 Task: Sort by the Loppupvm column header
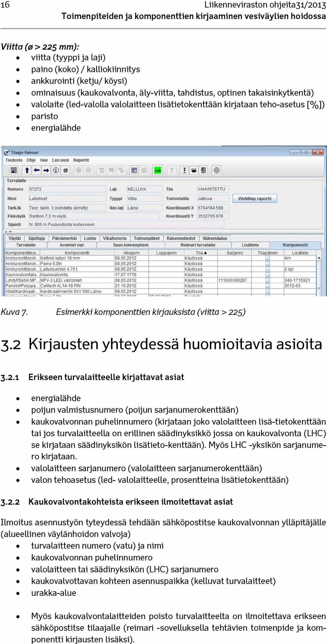[x=166, y=253]
